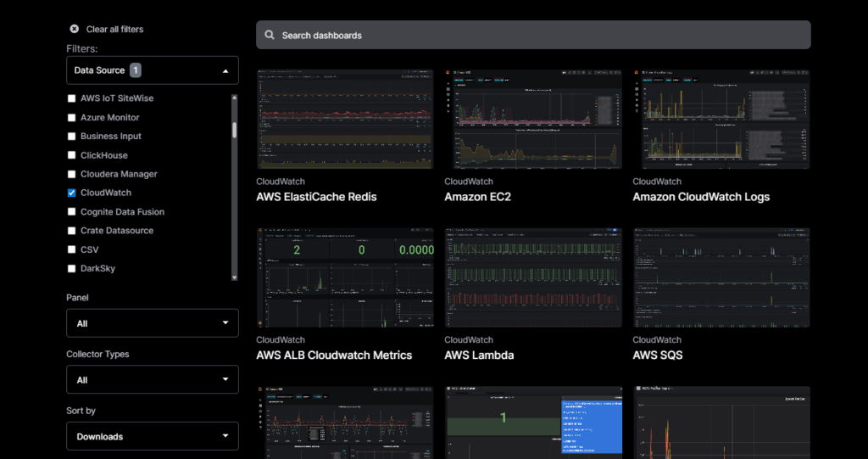Open the Panel dropdown
The height and width of the screenshot is (459, 868).
[153, 323]
